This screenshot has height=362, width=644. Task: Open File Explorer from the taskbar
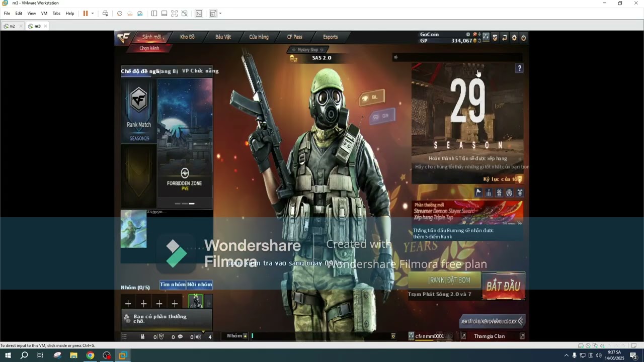coord(73,355)
